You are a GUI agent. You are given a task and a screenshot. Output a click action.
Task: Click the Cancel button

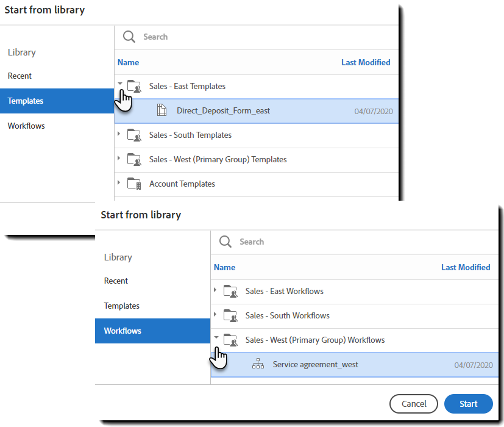[414, 403]
